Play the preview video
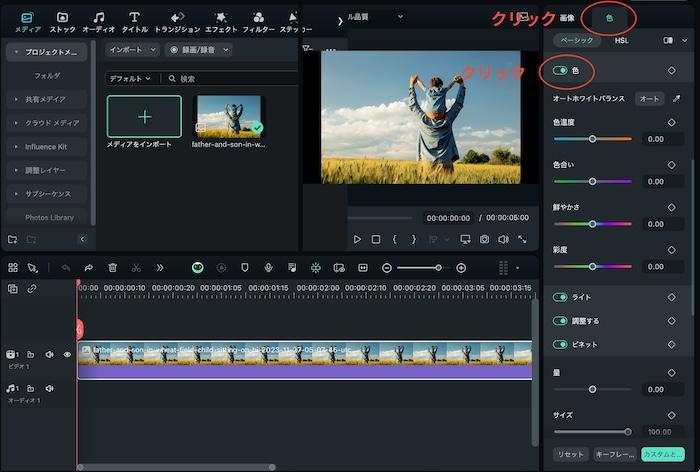Image resolution: width=700 pixels, height=472 pixels. pos(357,240)
